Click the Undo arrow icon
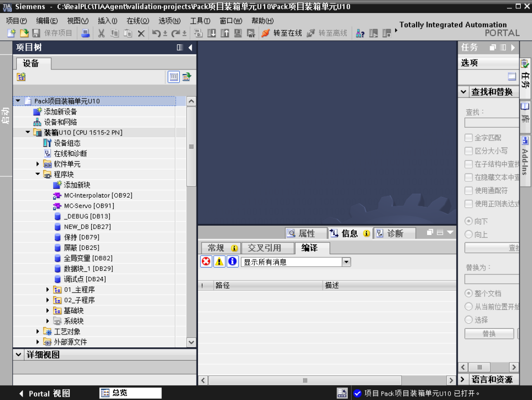Image resolution: width=532 pixels, height=400 pixels. [x=156, y=33]
